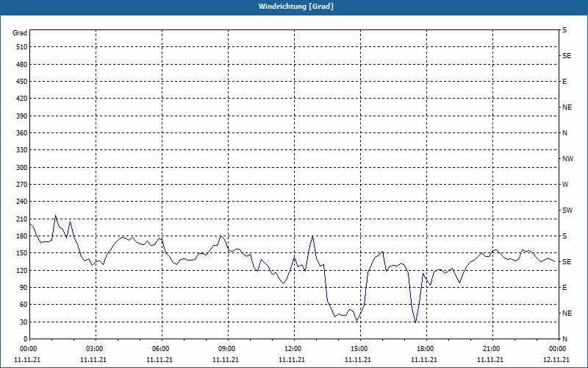Click the 11.11.21 date under 15:00
Viewport: 588px width, 368px height.
(x=358, y=360)
